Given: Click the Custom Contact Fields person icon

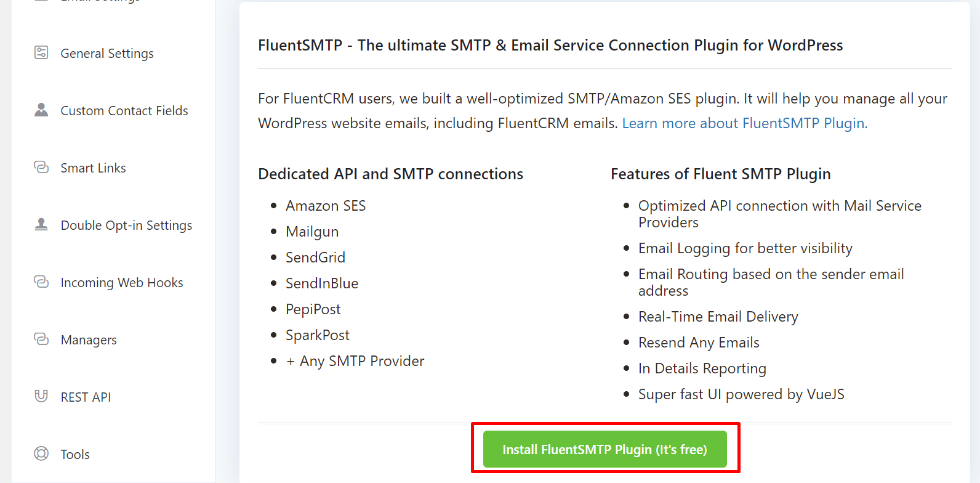Looking at the screenshot, I should 41,110.
